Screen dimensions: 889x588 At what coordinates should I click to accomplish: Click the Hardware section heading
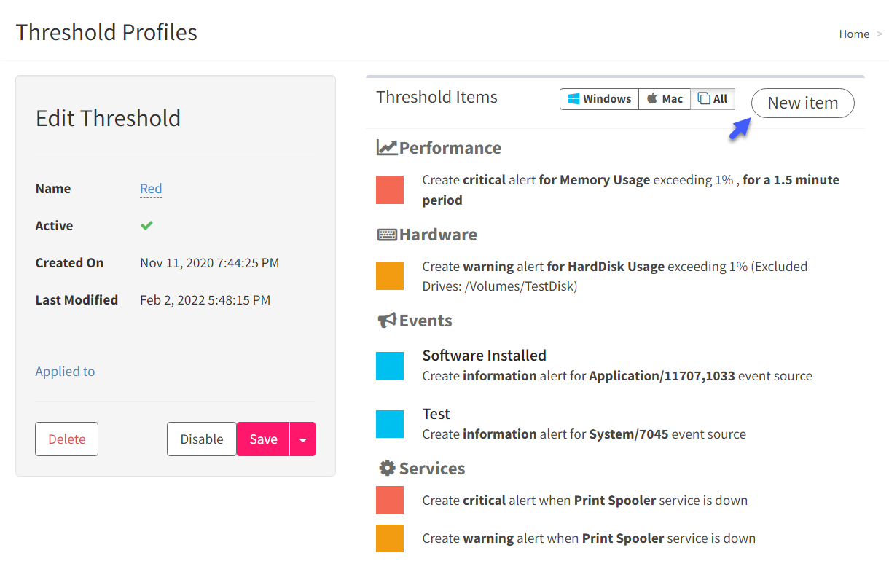(438, 235)
